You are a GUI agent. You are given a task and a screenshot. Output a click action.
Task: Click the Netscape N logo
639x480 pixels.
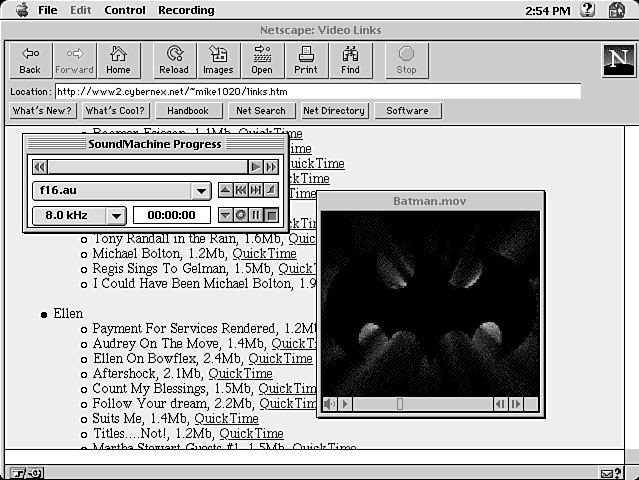(618, 60)
